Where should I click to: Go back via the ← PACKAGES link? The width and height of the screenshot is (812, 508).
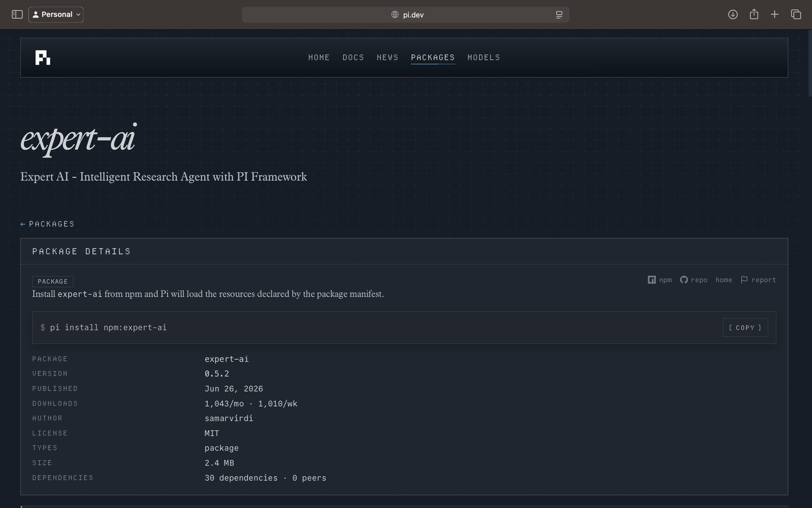point(48,224)
